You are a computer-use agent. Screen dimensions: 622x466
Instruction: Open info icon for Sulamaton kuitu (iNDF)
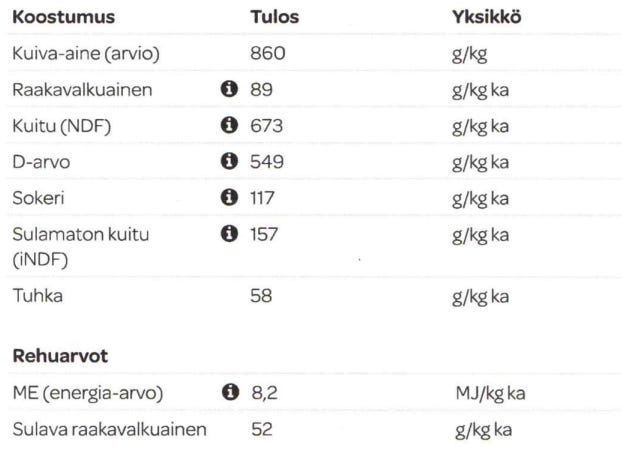(x=228, y=234)
